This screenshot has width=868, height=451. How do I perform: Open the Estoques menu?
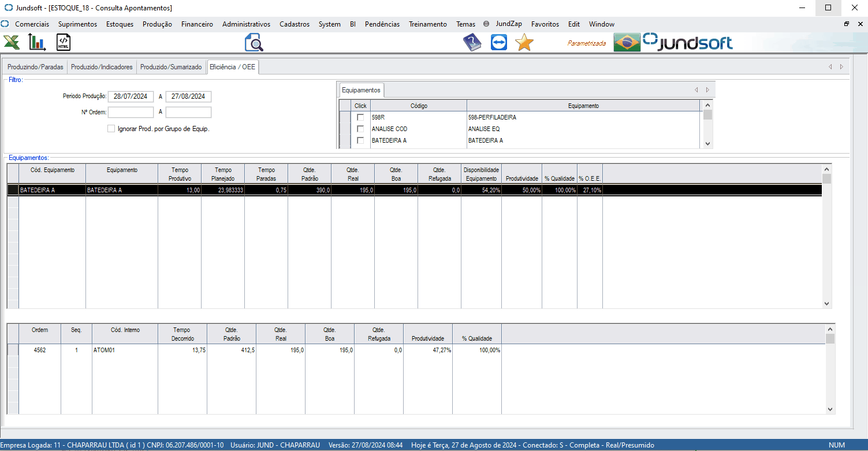120,24
